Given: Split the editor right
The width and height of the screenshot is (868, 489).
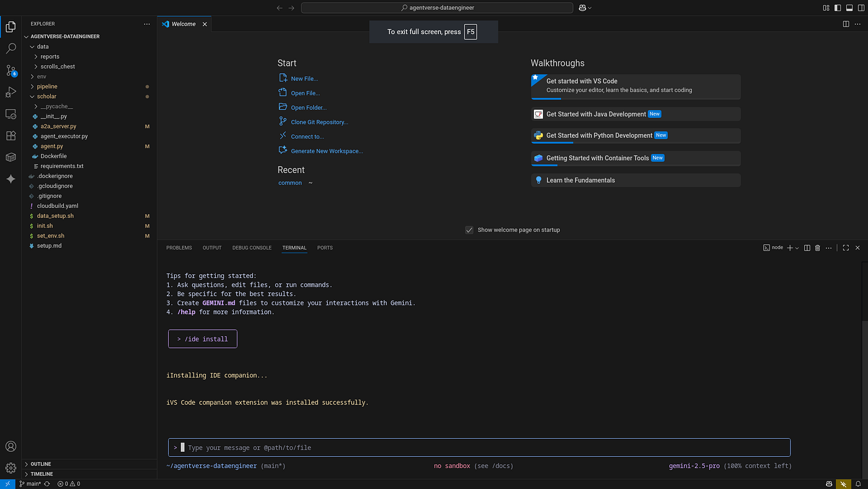Looking at the screenshot, I should point(846,24).
